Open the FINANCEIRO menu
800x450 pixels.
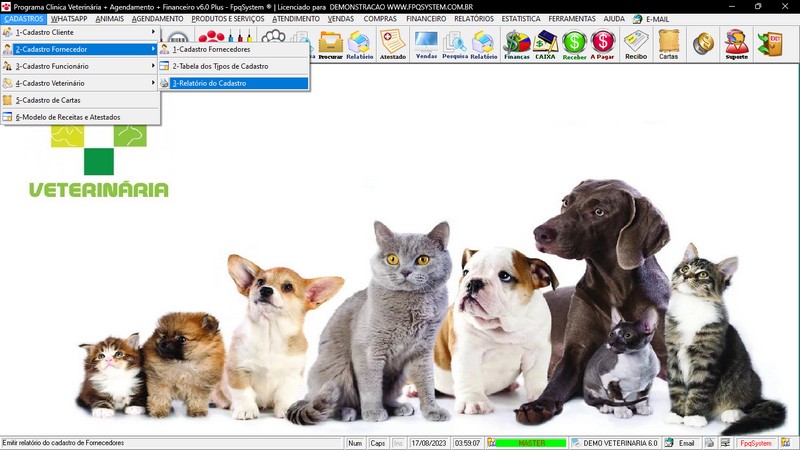(426, 19)
